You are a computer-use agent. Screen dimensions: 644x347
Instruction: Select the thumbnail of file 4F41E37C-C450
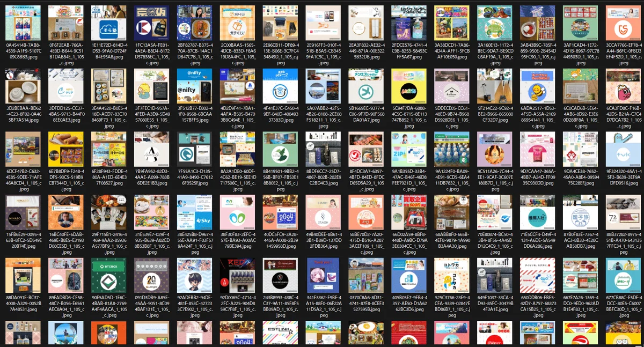[x=281, y=86]
